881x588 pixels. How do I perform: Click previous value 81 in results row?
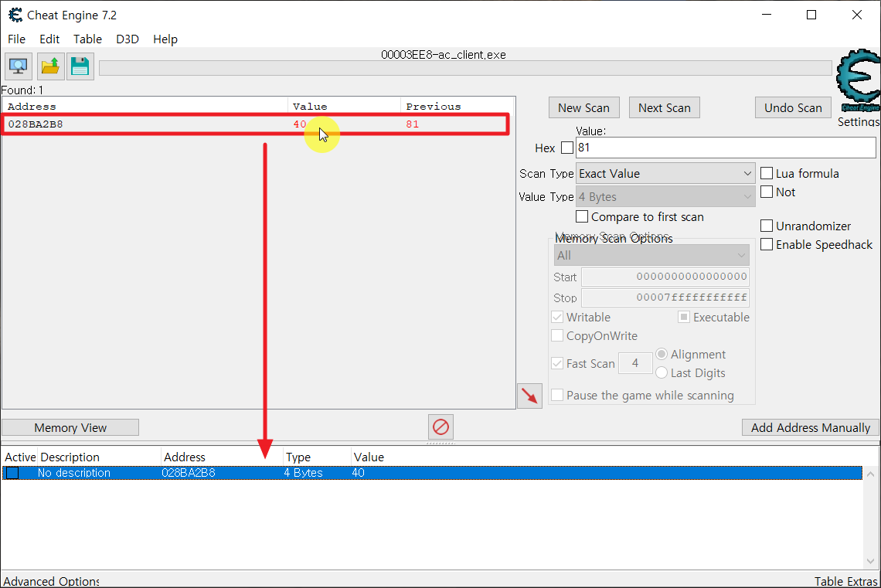point(413,124)
